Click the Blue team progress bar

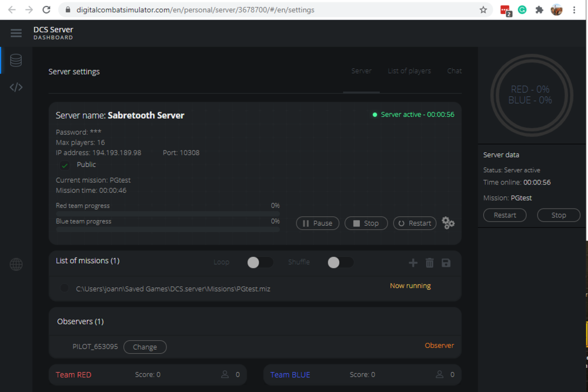pos(168,229)
